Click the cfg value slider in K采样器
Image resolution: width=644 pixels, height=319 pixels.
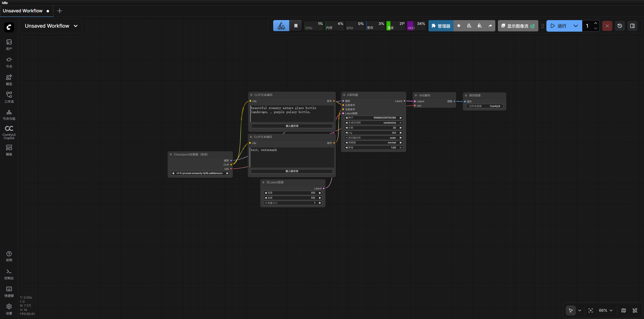374,133
